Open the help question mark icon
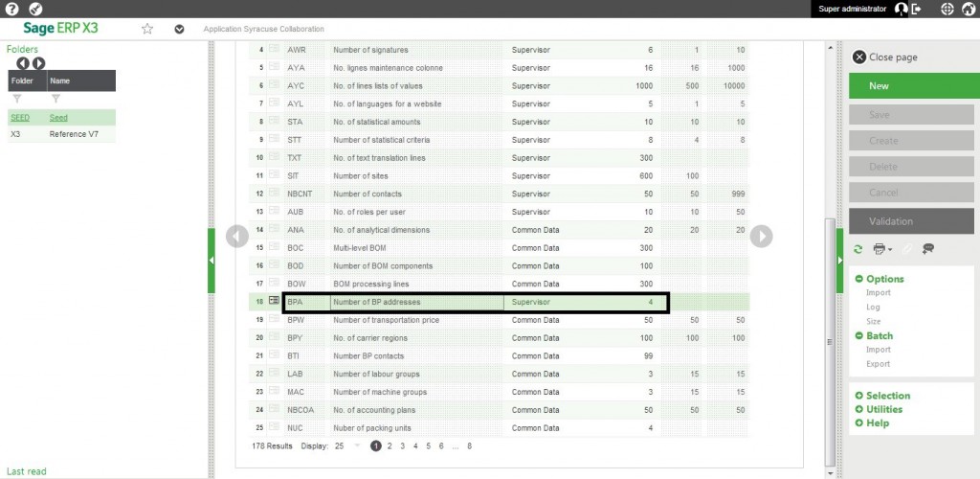 (11, 9)
